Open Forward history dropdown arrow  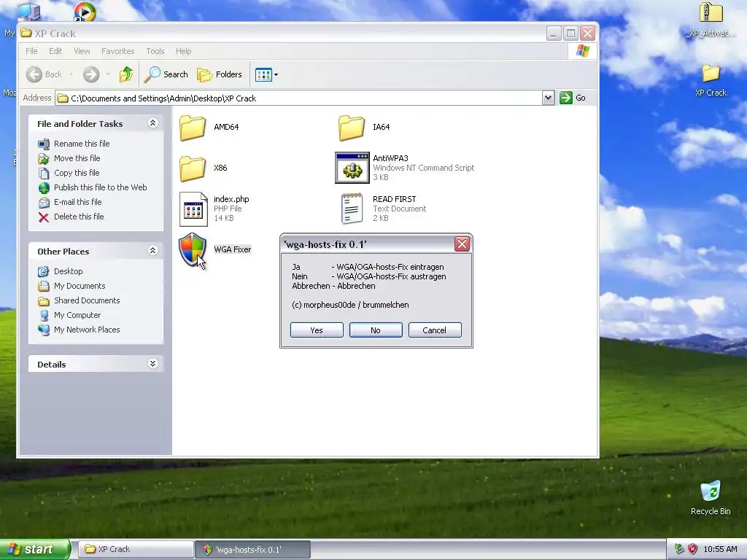pyautogui.click(x=108, y=74)
